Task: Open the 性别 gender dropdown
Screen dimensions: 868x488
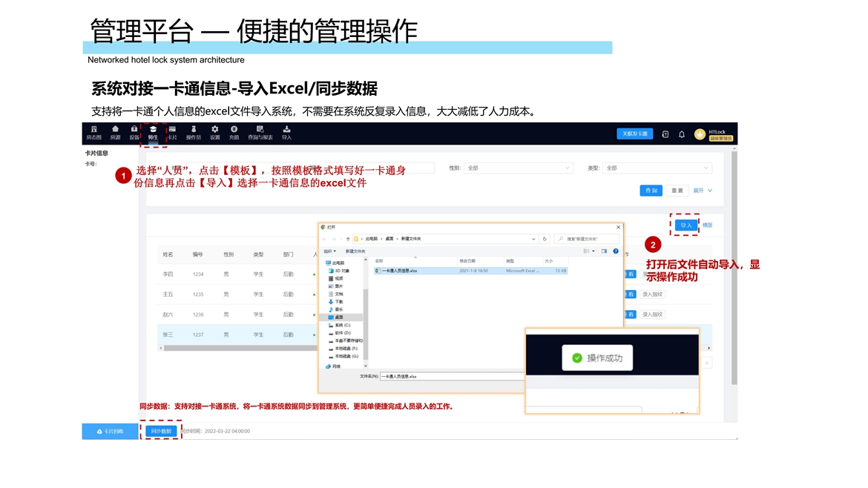Action: [x=518, y=168]
